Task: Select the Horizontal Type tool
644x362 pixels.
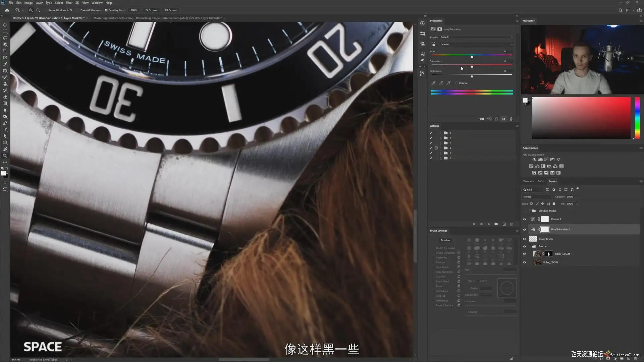Action: [x=5, y=130]
